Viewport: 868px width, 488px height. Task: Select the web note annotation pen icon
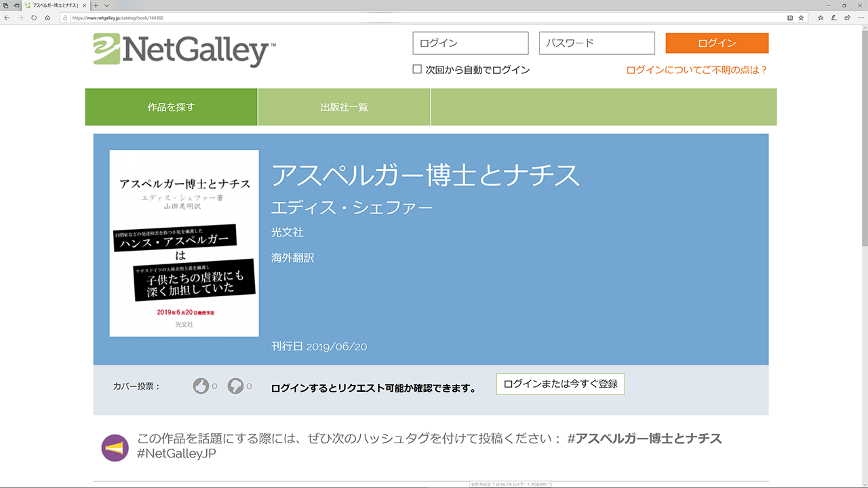834,18
